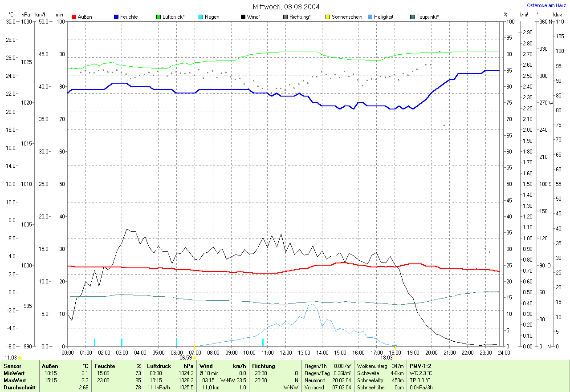Click the green Luftdruck legend square

coord(159,17)
